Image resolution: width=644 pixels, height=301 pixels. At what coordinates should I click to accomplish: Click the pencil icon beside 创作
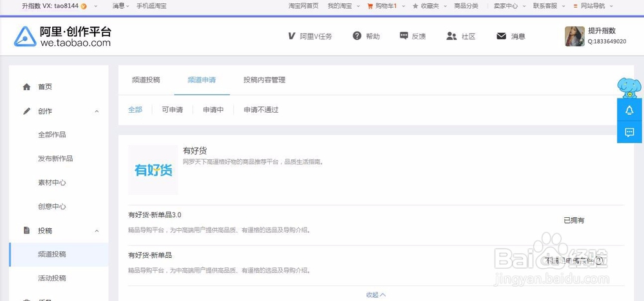(x=26, y=111)
